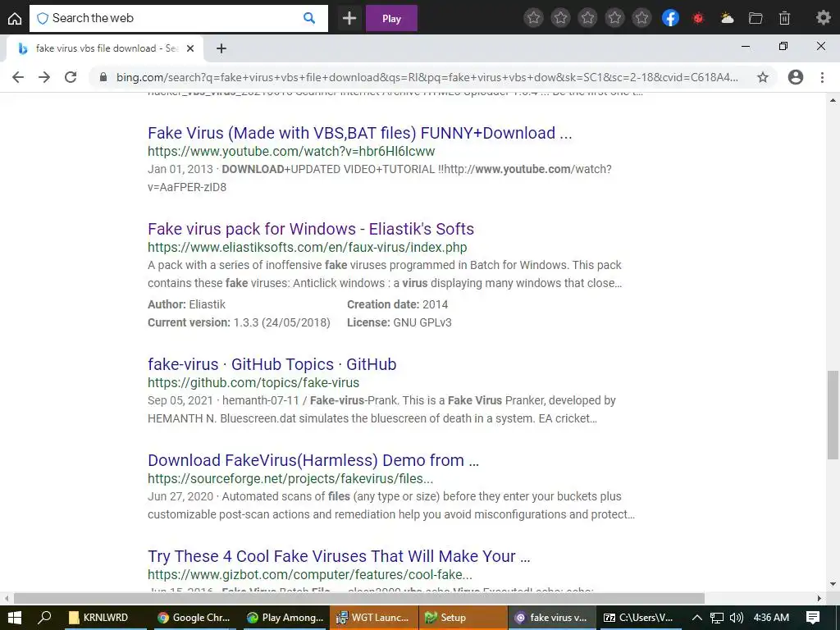
Task: Switch to Setup taskbar item
Action: 463,617
